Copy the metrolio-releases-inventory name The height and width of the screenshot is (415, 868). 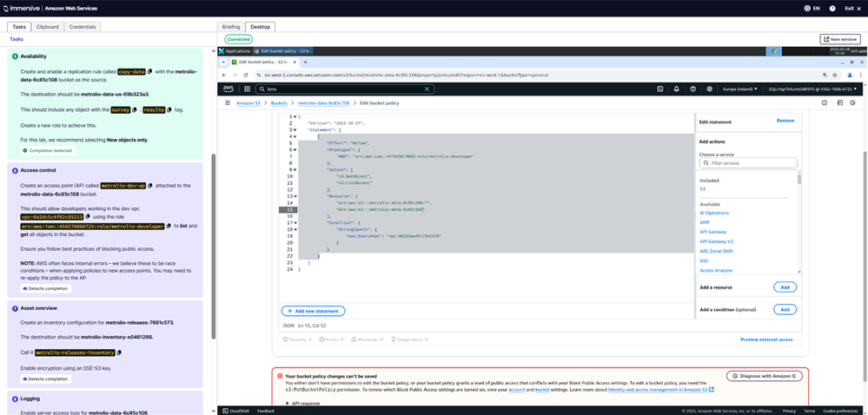(119, 352)
